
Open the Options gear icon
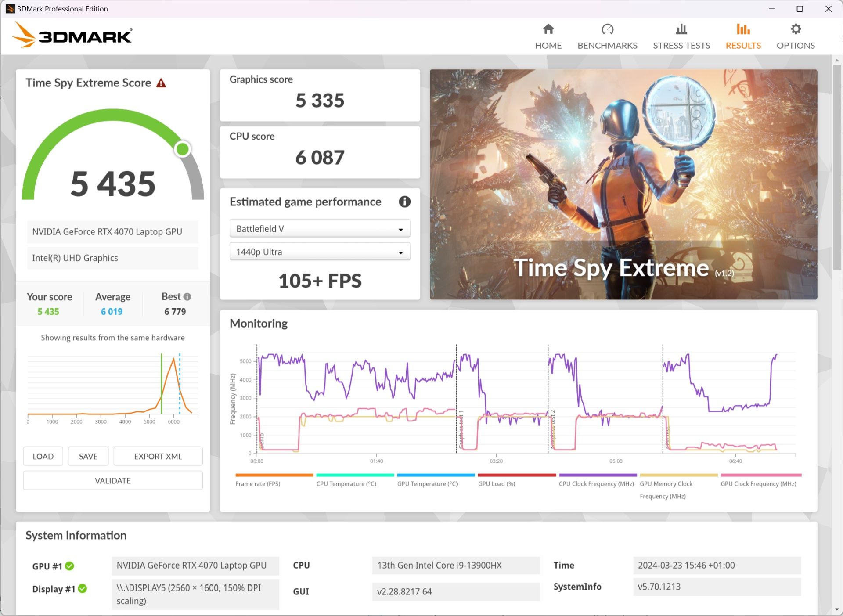click(x=796, y=29)
